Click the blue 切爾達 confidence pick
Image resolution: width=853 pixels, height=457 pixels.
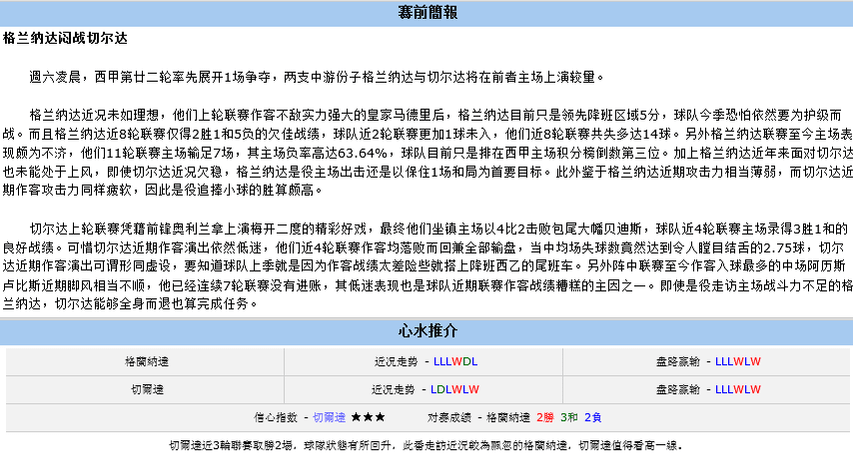point(329,417)
